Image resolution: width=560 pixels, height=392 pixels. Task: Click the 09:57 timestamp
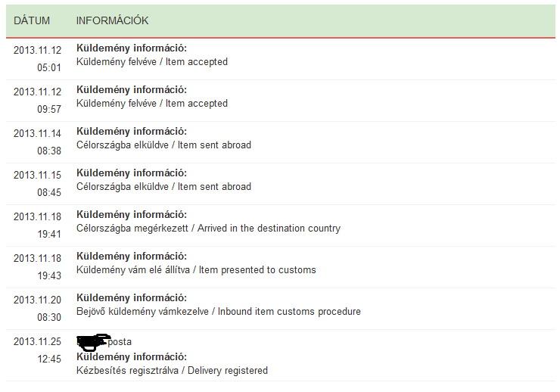point(49,109)
